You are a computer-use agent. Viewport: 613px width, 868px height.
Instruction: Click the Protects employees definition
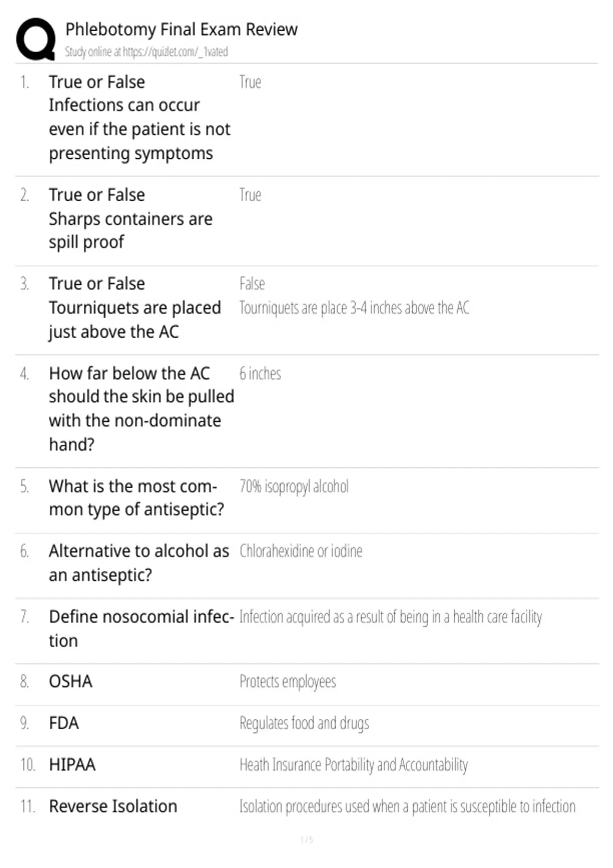coord(288,682)
